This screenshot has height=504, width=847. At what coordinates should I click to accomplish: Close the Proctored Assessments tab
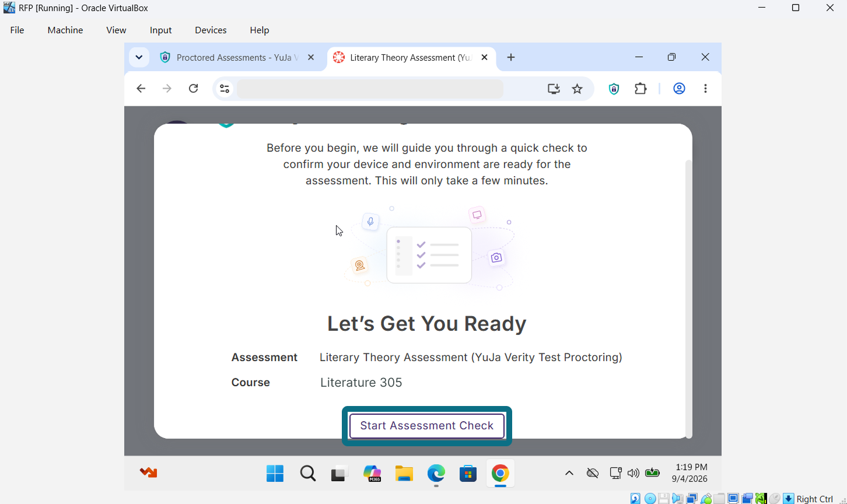[x=311, y=57]
